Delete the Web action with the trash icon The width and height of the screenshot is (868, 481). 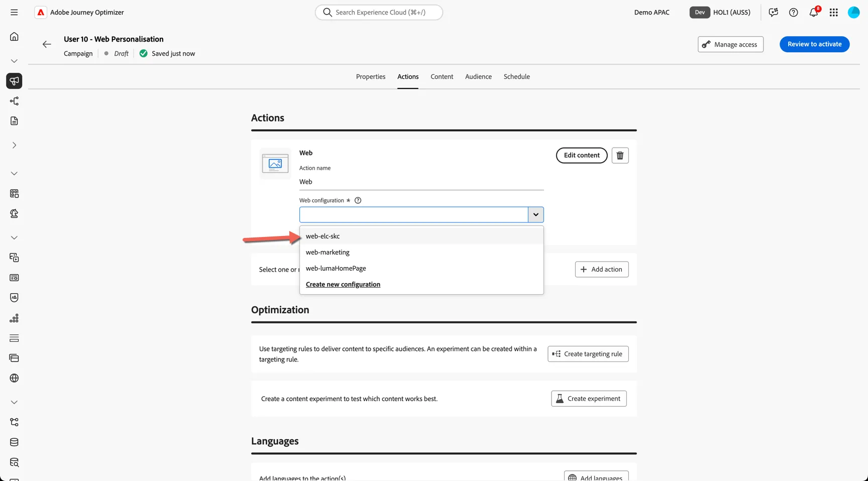pyautogui.click(x=620, y=155)
